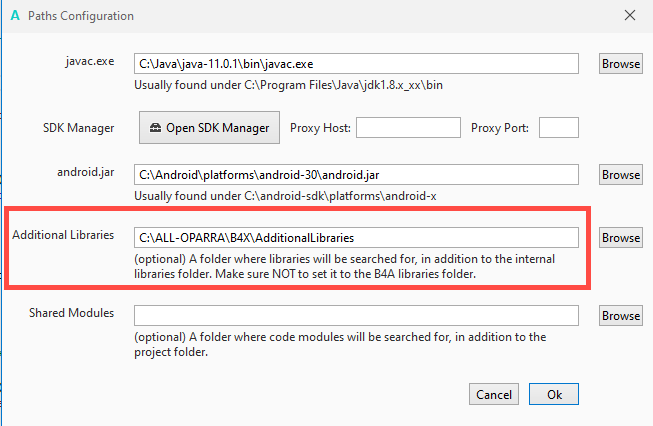This screenshot has height=426, width=653.
Task: Select the Proxy Port field
Action: (559, 128)
